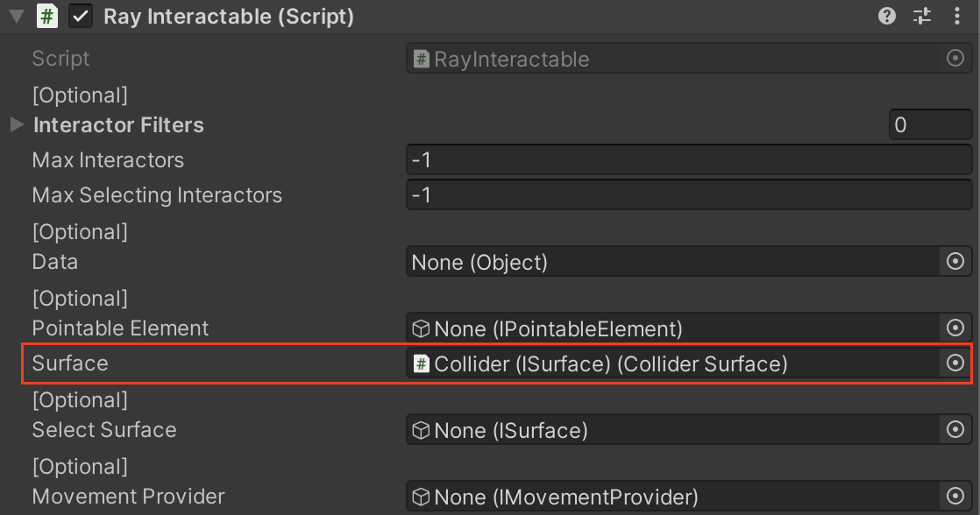Open object picker for Pointable Element

(955, 328)
